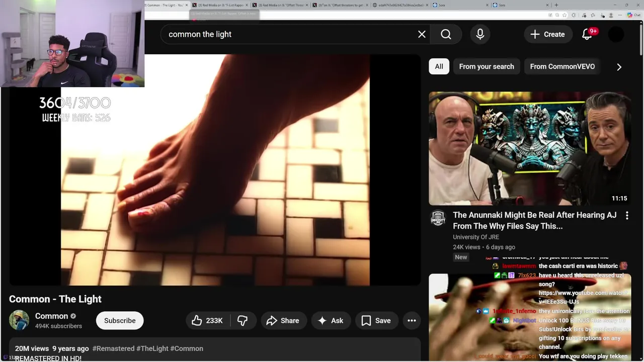
Task: Select the All filter chip
Action: (439, 66)
